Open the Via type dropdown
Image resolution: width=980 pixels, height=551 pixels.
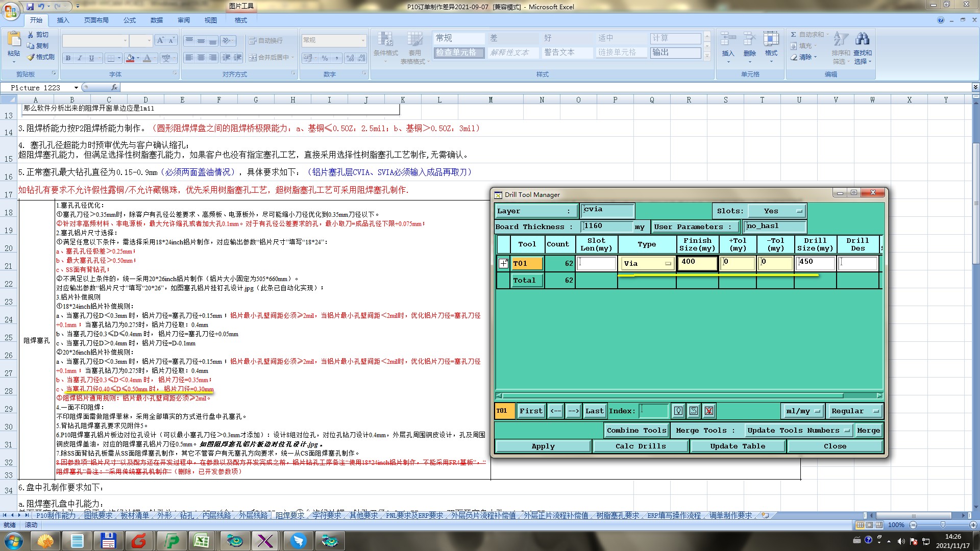tap(668, 264)
